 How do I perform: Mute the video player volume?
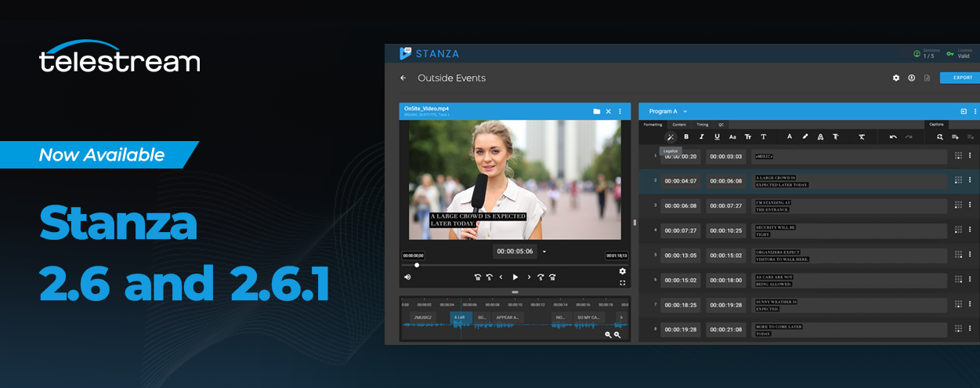407,277
